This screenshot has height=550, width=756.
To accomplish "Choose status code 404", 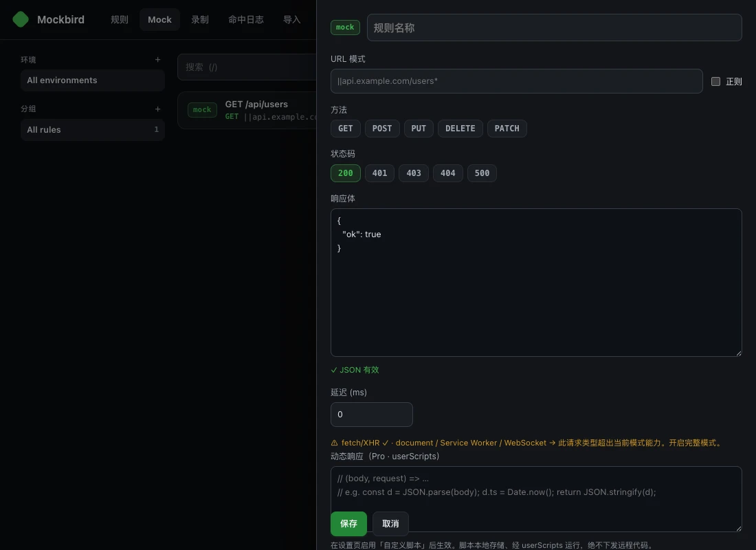I will coord(448,173).
